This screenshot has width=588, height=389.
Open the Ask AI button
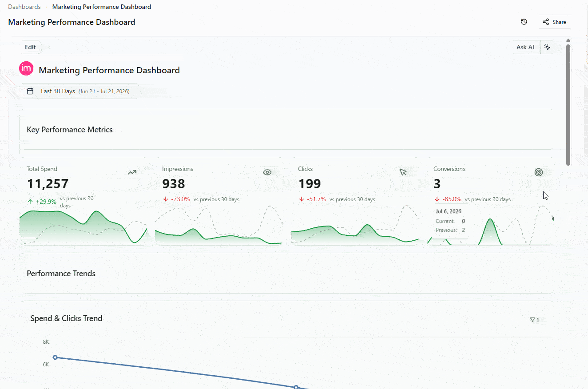525,47
